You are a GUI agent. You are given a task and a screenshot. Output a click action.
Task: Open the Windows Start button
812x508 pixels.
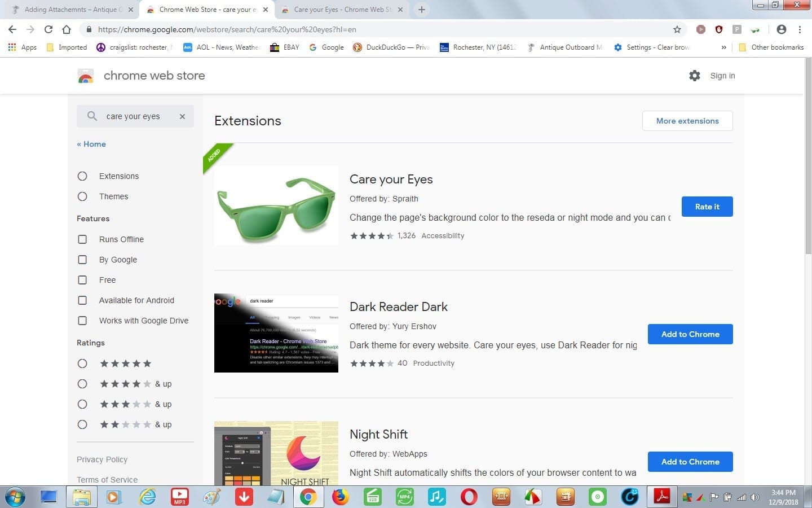coord(15,497)
